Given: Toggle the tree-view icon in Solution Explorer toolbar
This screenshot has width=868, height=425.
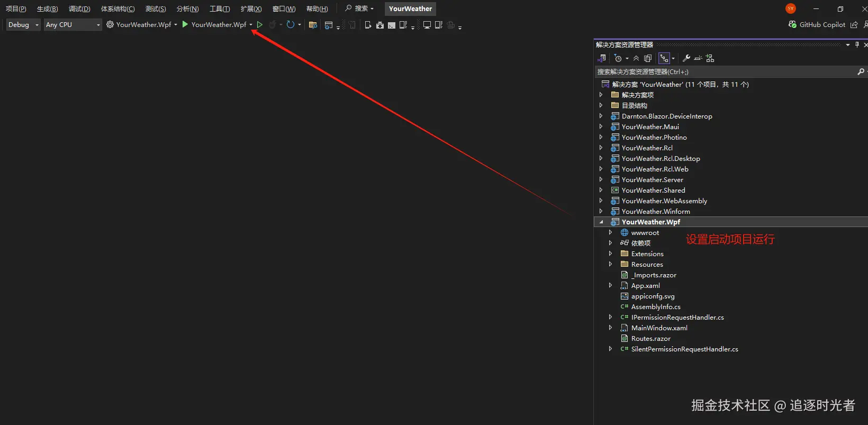Looking at the screenshot, I should 664,58.
